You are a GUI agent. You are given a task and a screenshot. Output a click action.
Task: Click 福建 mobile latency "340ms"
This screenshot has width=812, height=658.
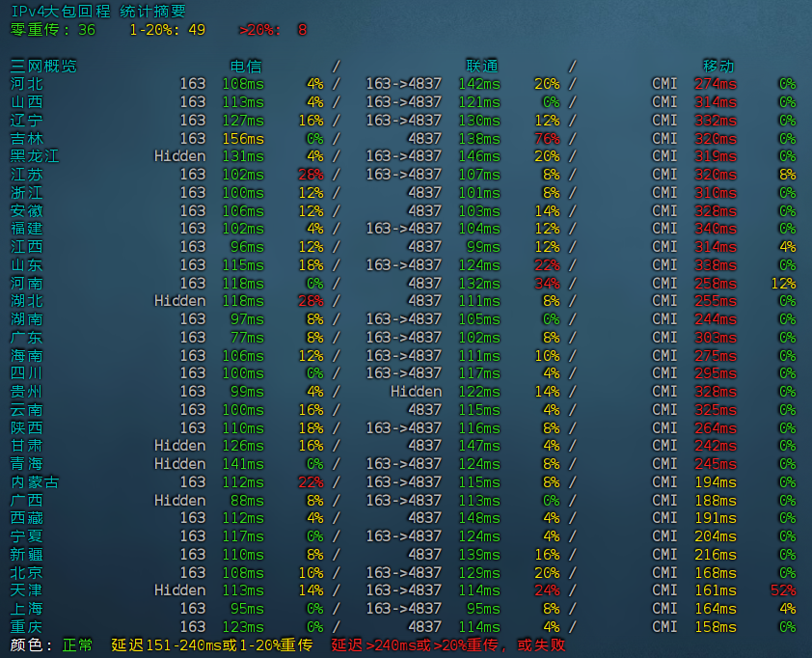coord(716,229)
